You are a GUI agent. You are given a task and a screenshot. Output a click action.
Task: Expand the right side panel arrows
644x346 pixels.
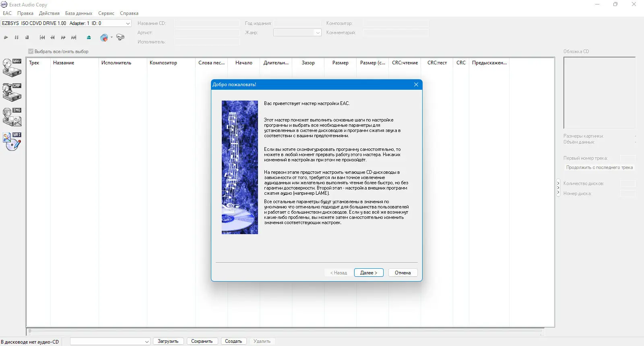[558, 188]
